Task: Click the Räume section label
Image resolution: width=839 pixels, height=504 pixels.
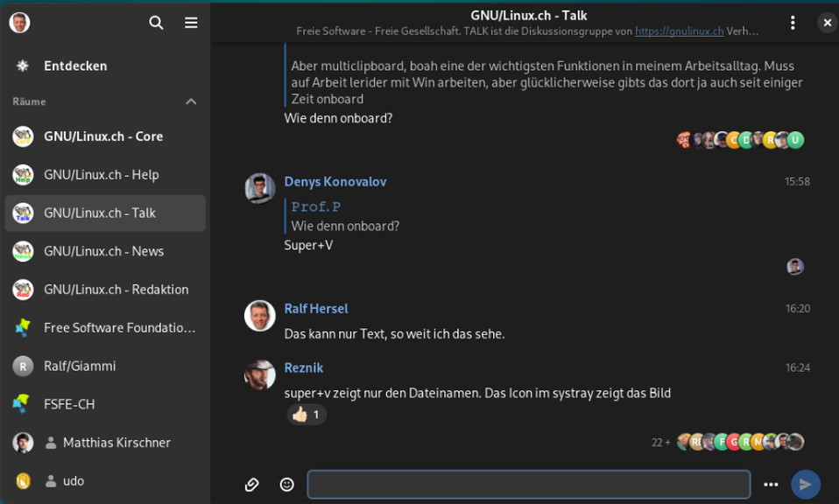Action: point(30,101)
